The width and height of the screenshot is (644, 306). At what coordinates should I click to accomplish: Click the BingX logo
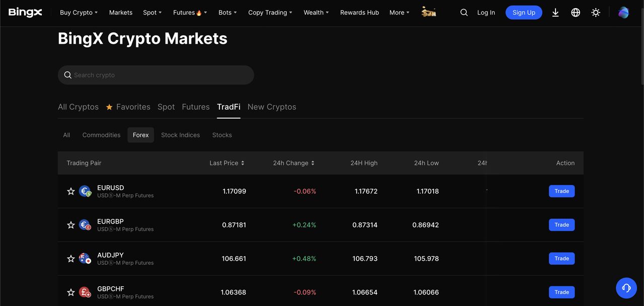25,13
